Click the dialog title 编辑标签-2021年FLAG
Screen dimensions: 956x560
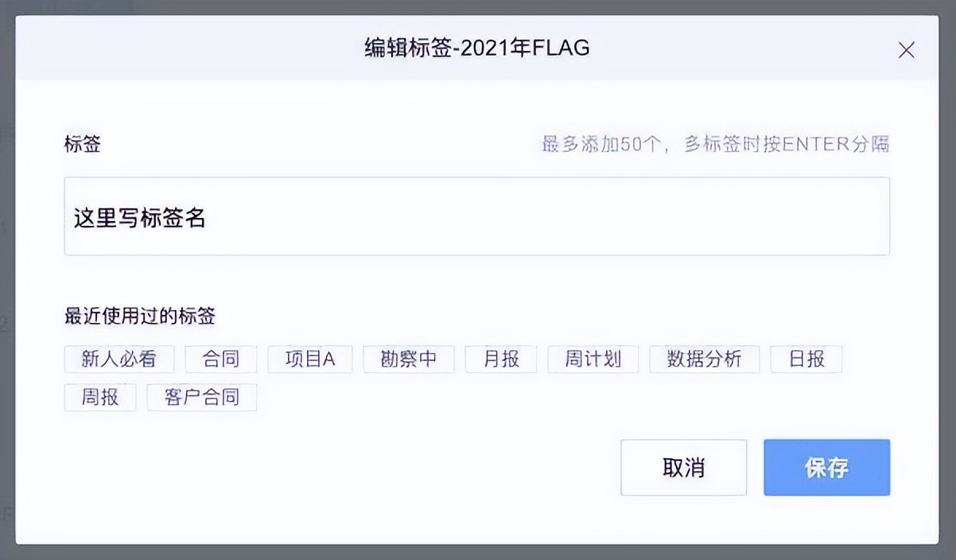[x=478, y=49]
